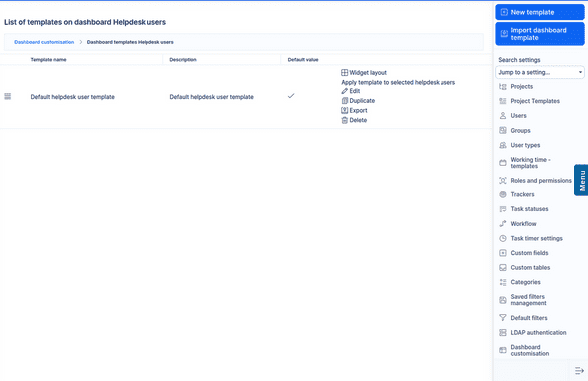Viewport: 588px width, 381px height.
Task: Open LDAP authentication icon
Action: (x=503, y=332)
